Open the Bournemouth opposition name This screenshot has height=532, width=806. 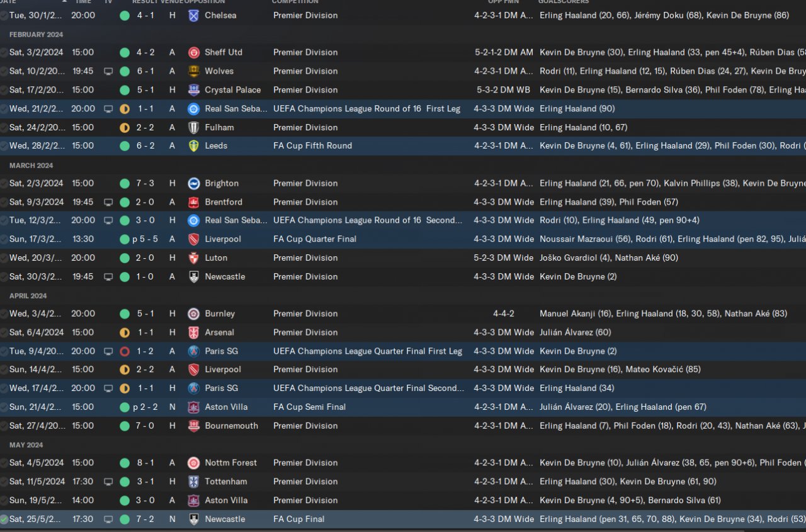[x=231, y=426]
